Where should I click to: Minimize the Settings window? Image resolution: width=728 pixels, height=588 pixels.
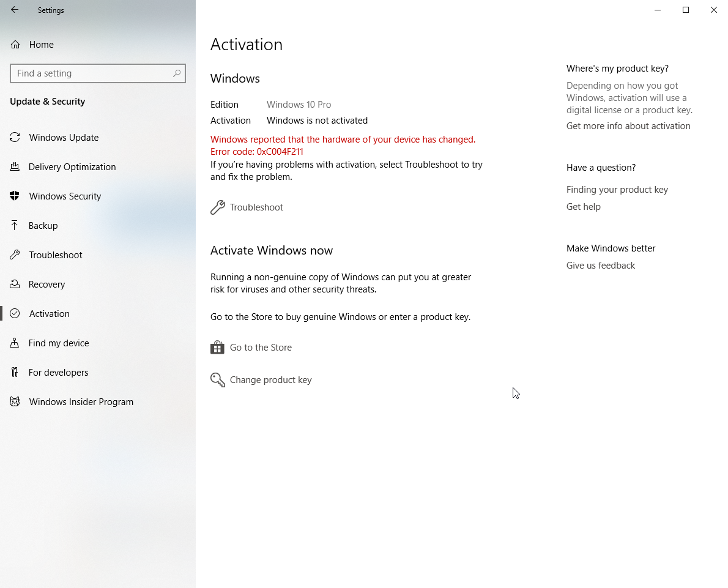tap(658, 10)
